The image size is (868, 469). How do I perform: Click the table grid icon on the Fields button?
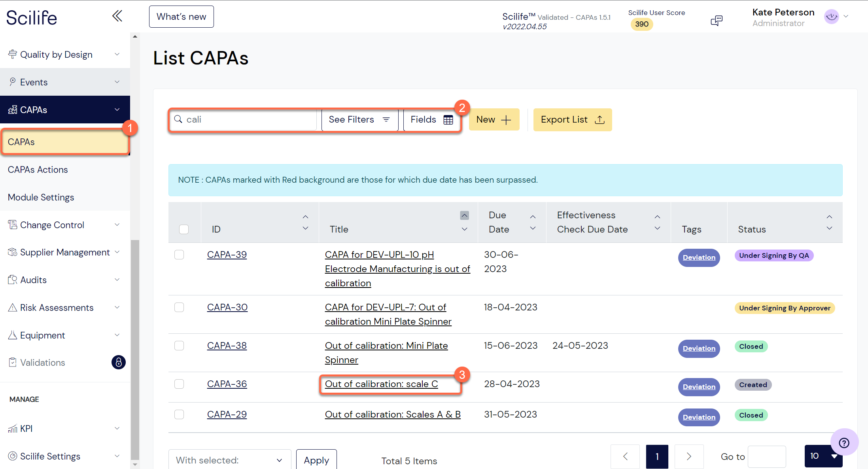448,120
